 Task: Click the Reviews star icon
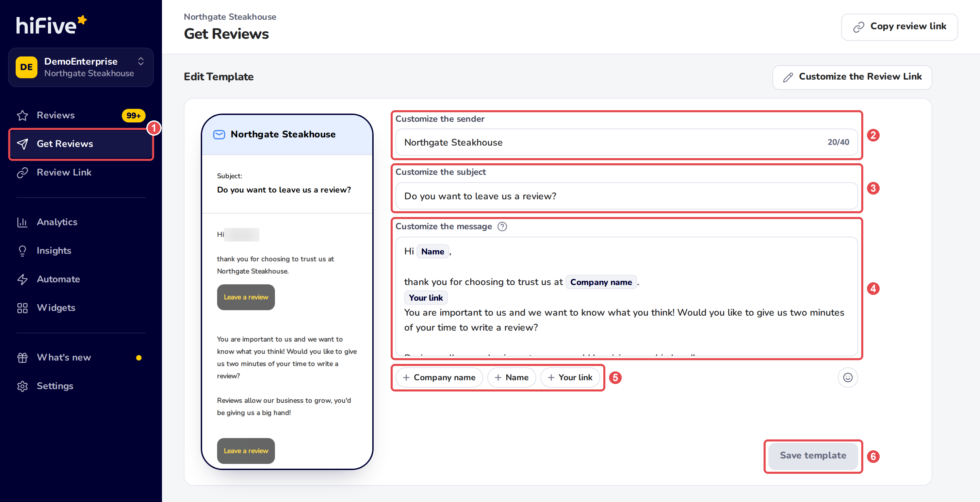tap(22, 115)
